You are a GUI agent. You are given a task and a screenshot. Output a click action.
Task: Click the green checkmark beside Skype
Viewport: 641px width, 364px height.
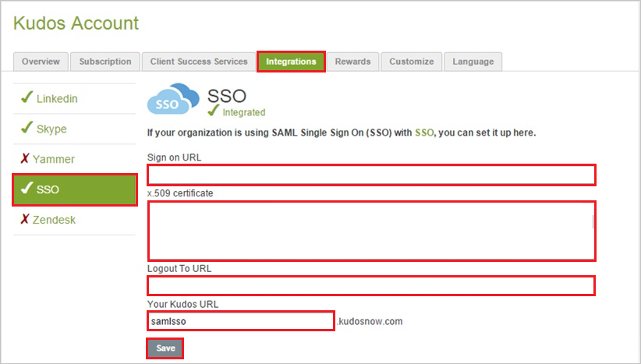27,128
